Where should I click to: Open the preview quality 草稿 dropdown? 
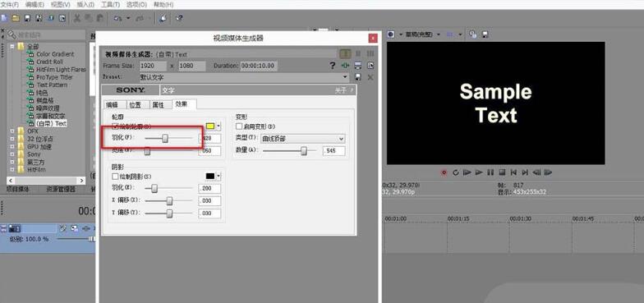(x=439, y=34)
